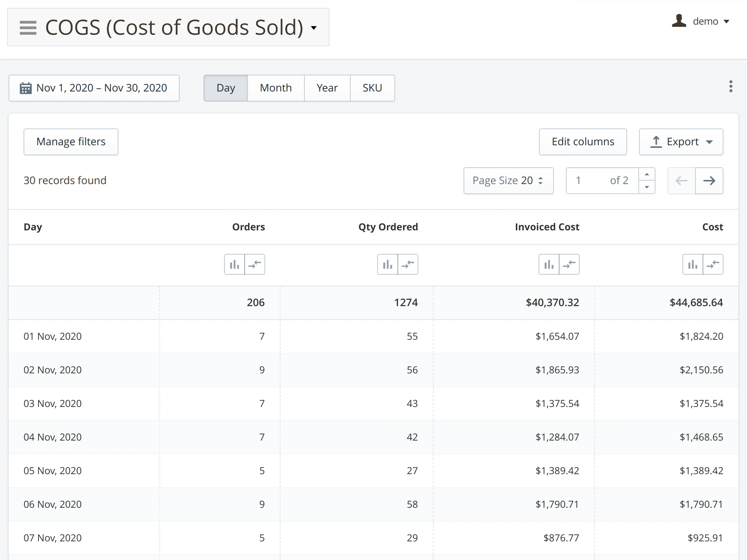The width and height of the screenshot is (747, 560).
Task: Click the Export upload icon
Action: [x=656, y=141]
